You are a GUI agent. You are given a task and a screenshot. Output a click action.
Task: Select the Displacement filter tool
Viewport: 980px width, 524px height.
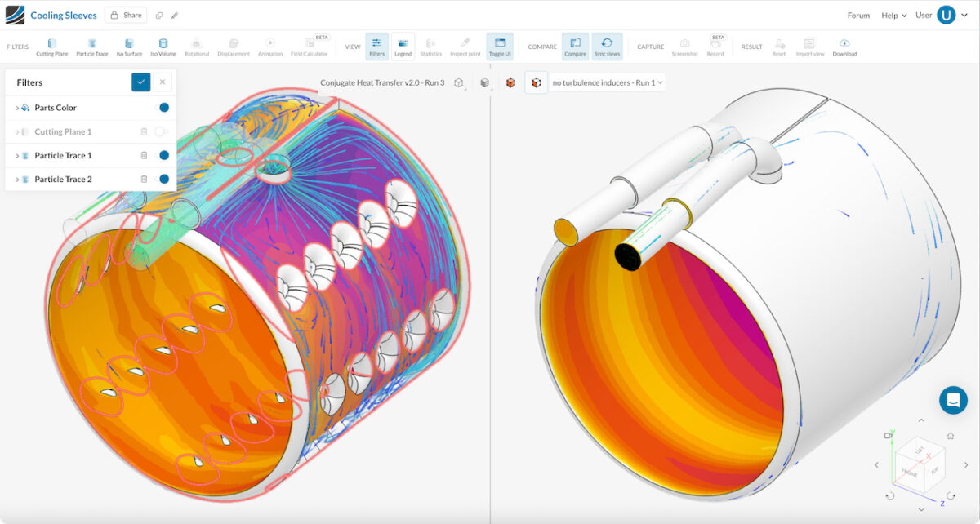[x=234, y=47]
